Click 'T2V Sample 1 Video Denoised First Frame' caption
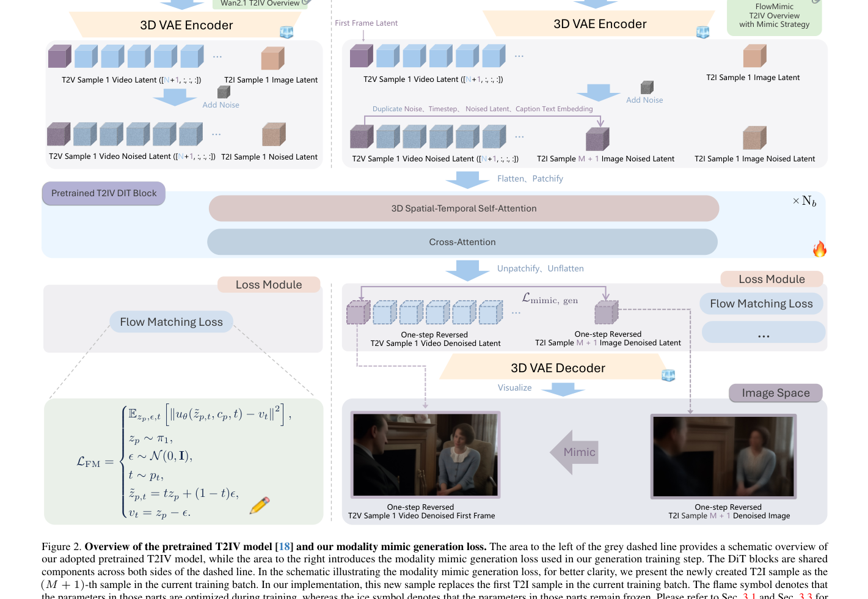868x599 pixels. [421, 516]
